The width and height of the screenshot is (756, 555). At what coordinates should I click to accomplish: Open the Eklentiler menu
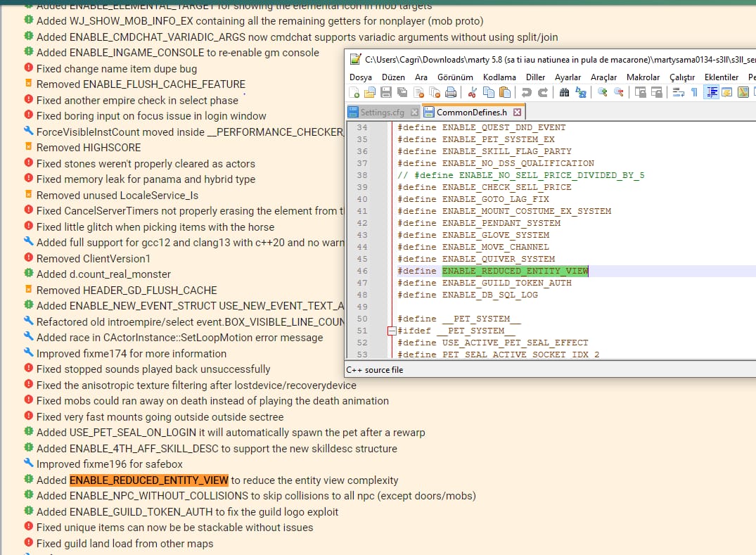tap(722, 77)
